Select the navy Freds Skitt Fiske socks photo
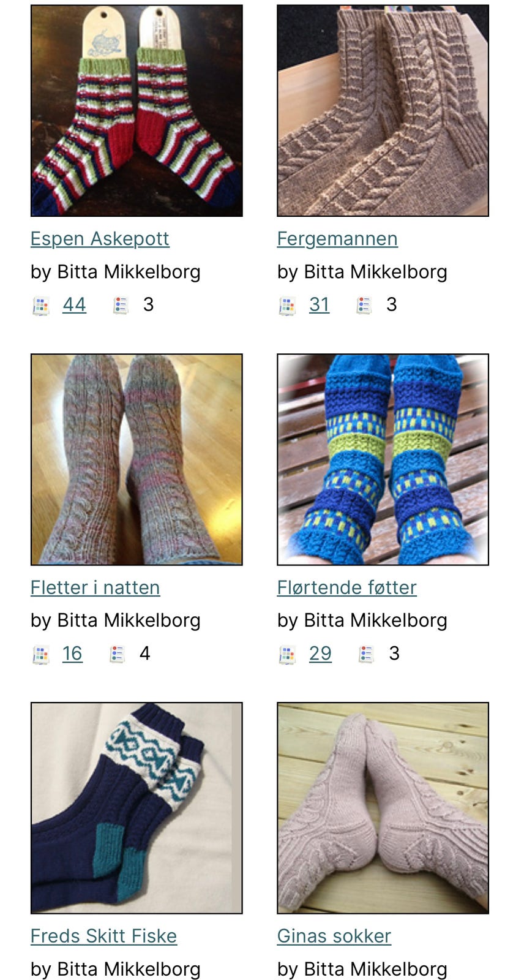524x980 pixels. (137, 808)
